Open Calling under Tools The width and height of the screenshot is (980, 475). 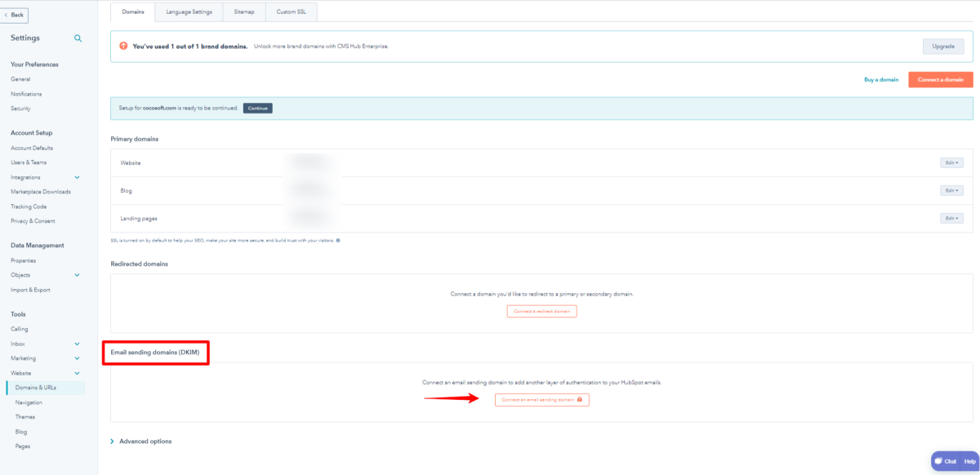(x=20, y=329)
